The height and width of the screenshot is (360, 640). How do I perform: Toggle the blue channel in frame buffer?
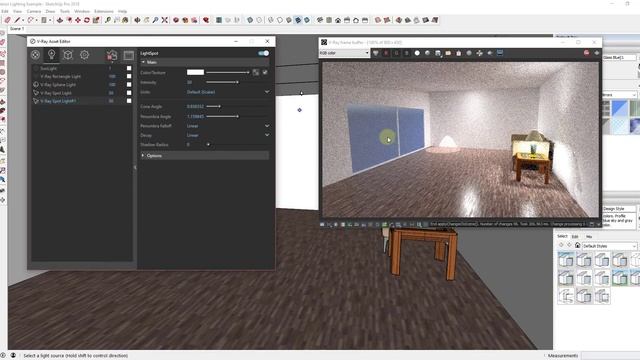pyautogui.click(x=407, y=53)
